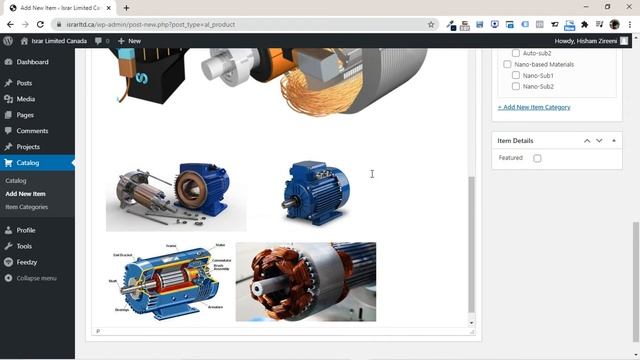Reload the page

[40, 24]
